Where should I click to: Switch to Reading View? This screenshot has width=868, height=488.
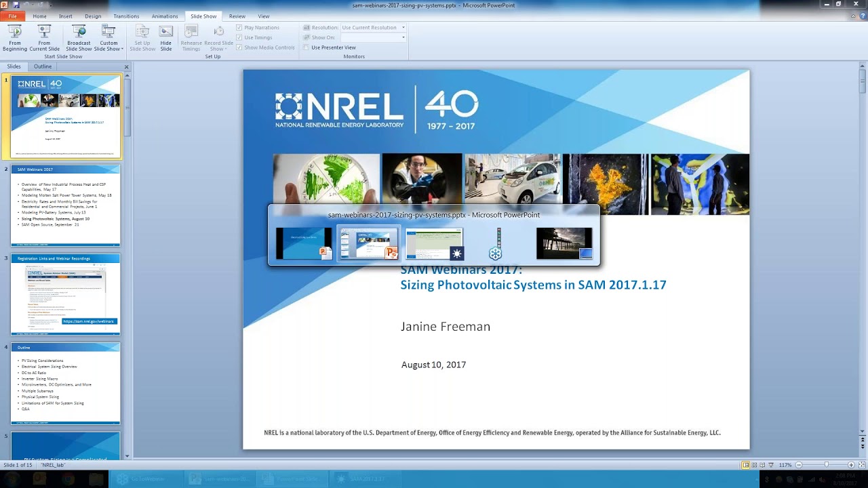tap(763, 465)
